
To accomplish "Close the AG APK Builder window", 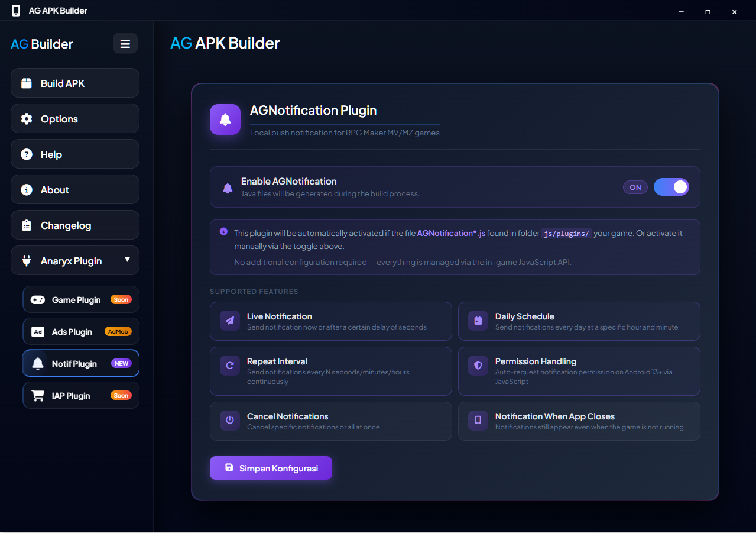I will point(734,11).
